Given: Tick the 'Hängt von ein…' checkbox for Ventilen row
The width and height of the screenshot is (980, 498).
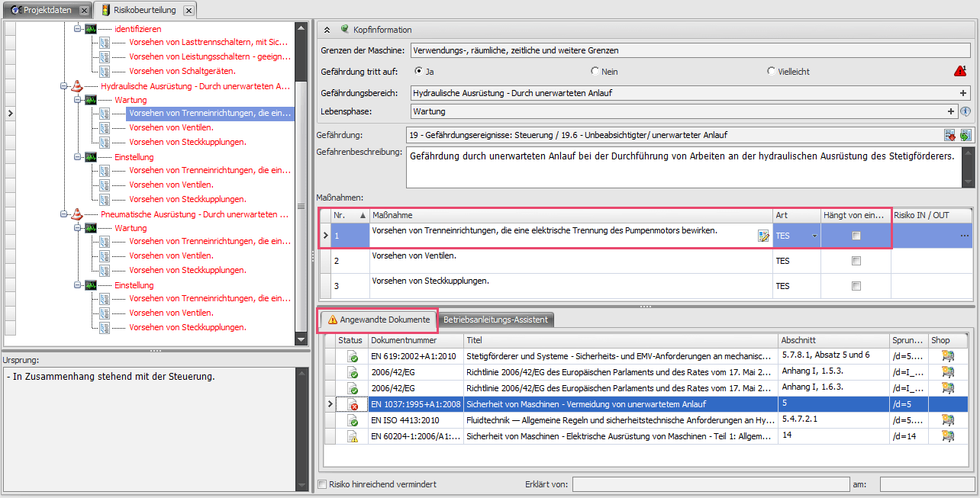Looking at the screenshot, I should click(x=856, y=261).
